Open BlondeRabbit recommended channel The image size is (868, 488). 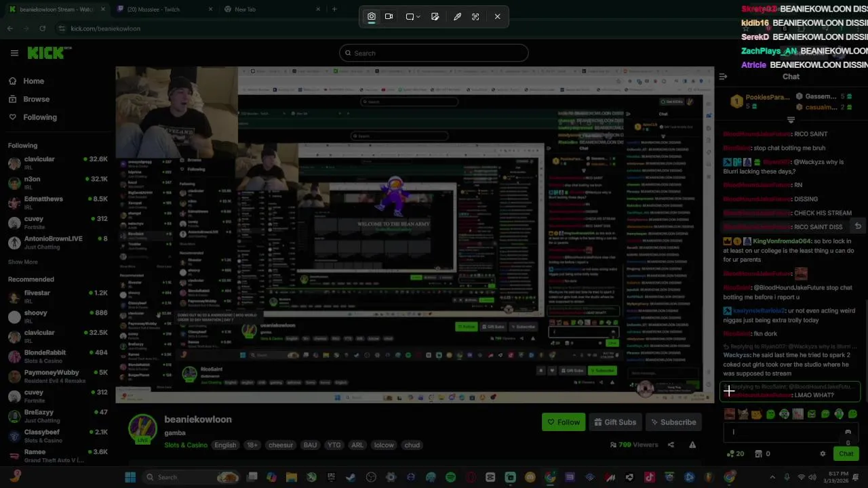tap(58, 356)
